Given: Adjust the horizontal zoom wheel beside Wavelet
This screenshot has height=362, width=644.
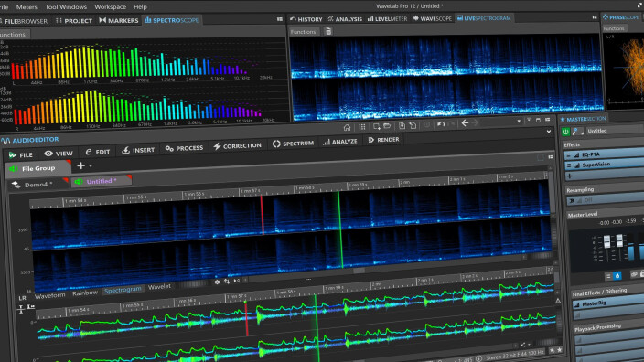Looking at the screenshot, I should pyautogui.click(x=194, y=283).
